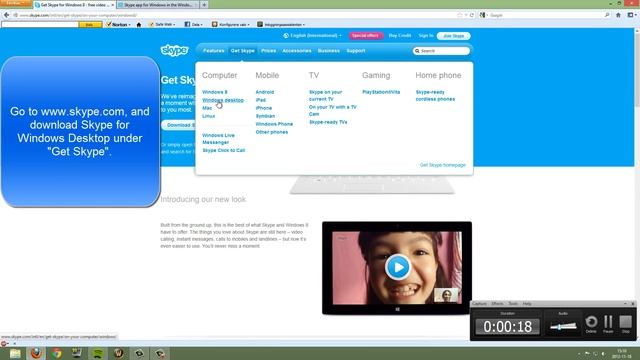Play the Skype intro video
Image resolution: width=640 pixels, height=360 pixels.
(397, 267)
